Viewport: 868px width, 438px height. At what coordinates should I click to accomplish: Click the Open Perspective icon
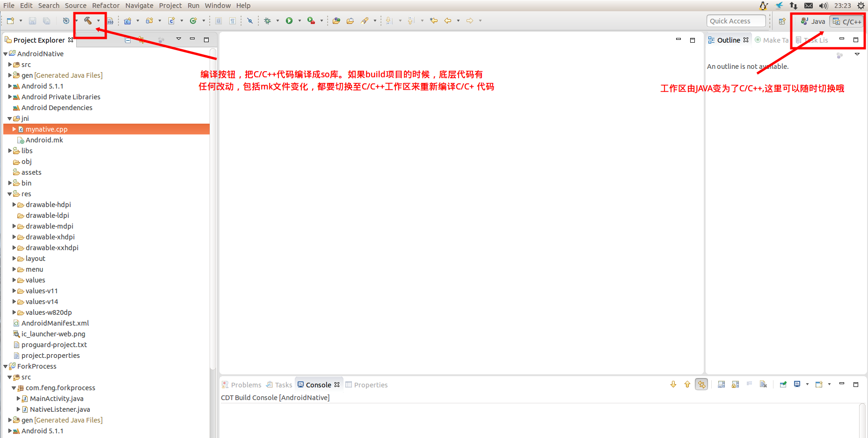coord(782,21)
